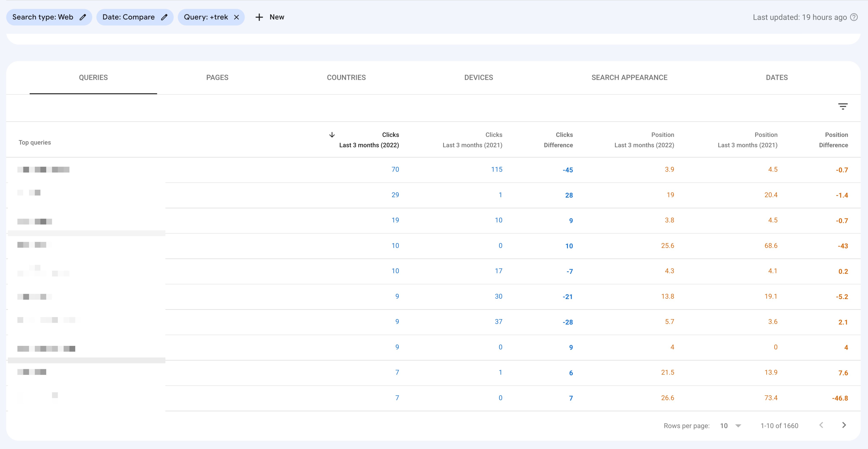Click the plus icon beside New
The image size is (868, 449).
(x=259, y=17)
